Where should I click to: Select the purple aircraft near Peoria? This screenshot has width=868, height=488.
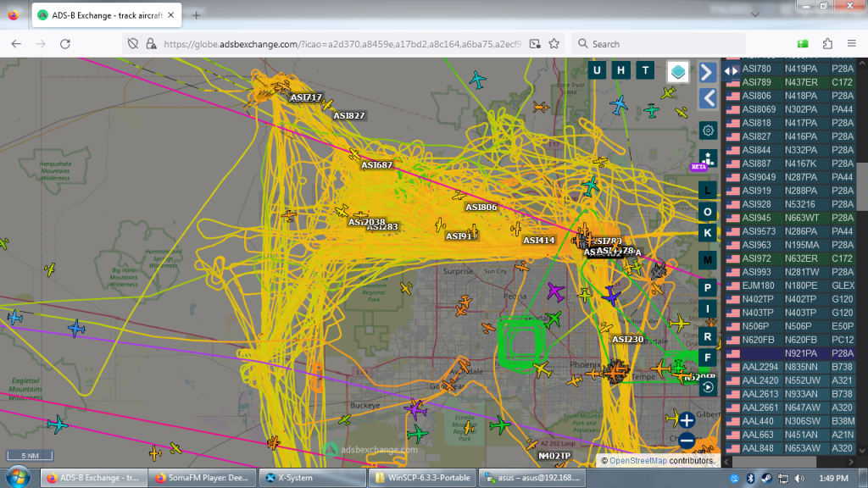555,291
